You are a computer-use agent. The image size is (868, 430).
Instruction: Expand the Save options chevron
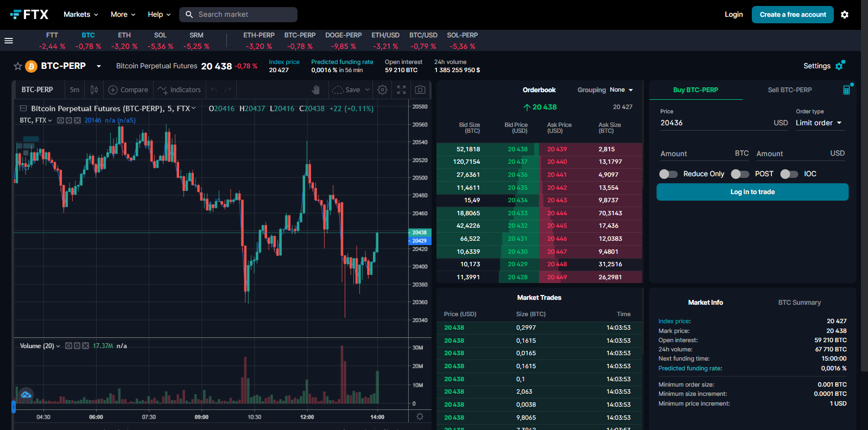(x=368, y=90)
